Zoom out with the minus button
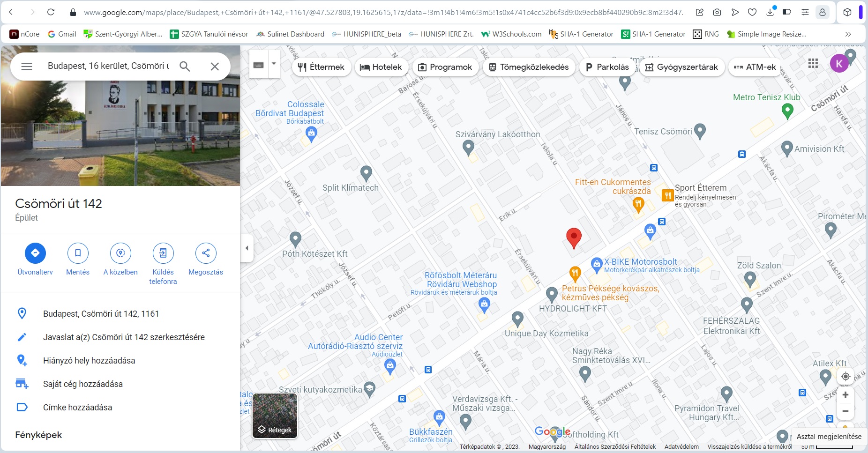Viewport: 868px width, 453px height. pyautogui.click(x=846, y=411)
